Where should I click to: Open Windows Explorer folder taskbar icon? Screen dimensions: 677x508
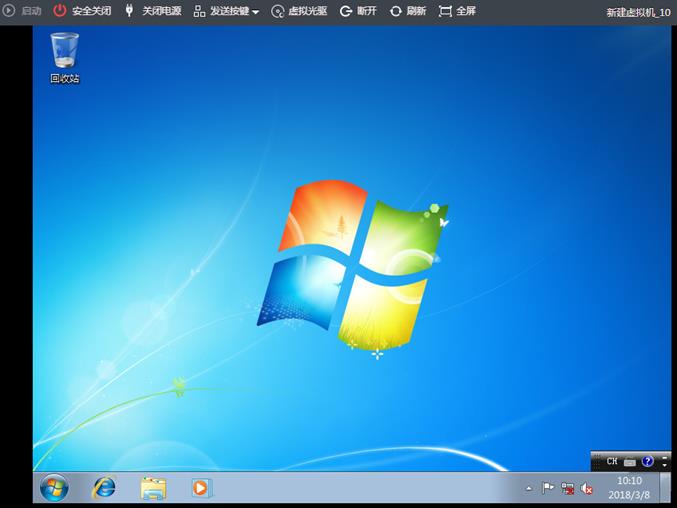(x=153, y=488)
